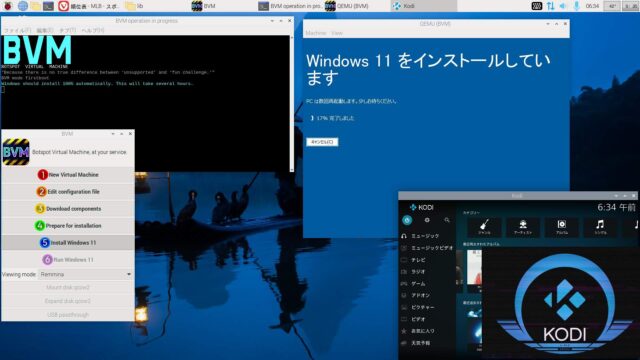The width and height of the screenshot is (640, 360).
Task: Open the QEMU View menu
Action: click(x=337, y=33)
